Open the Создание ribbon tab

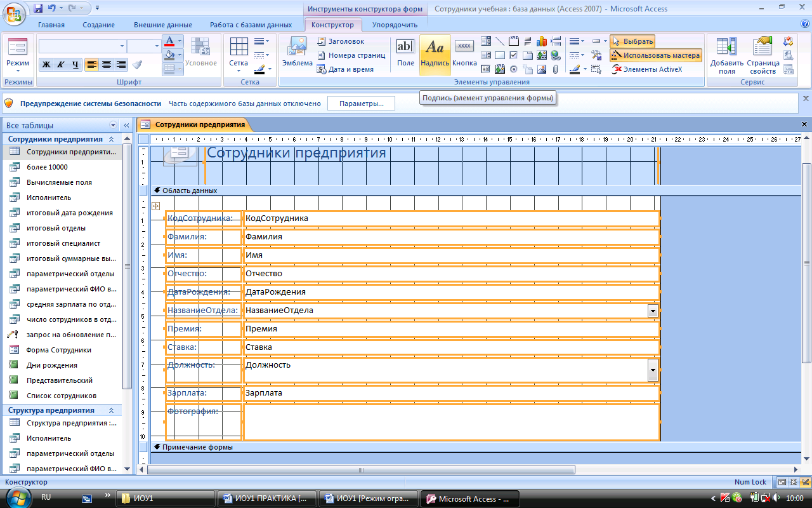coord(98,25)
